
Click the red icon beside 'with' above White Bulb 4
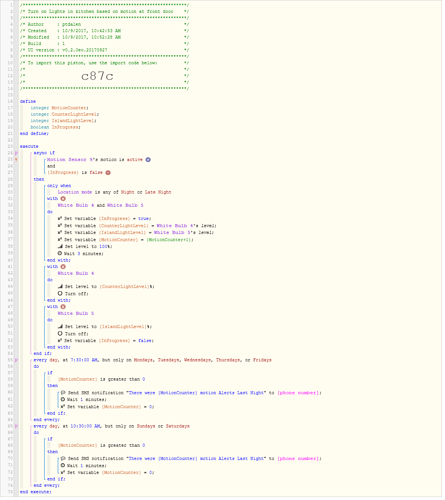[x=63, y=268]
